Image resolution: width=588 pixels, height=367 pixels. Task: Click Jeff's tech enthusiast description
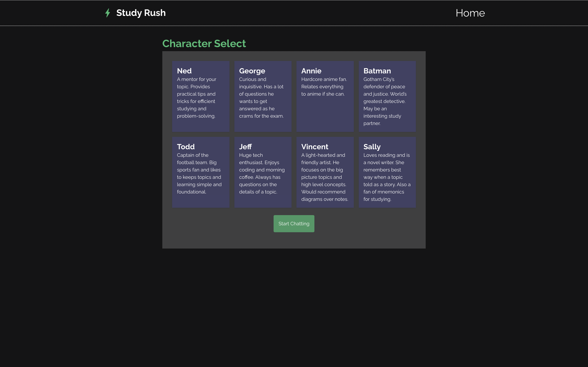(262, 173)
